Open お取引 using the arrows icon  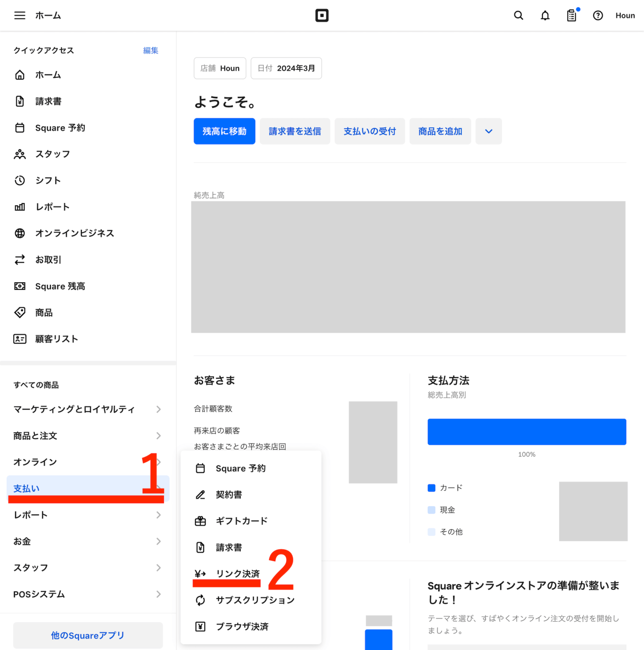(x=20, y=259)
